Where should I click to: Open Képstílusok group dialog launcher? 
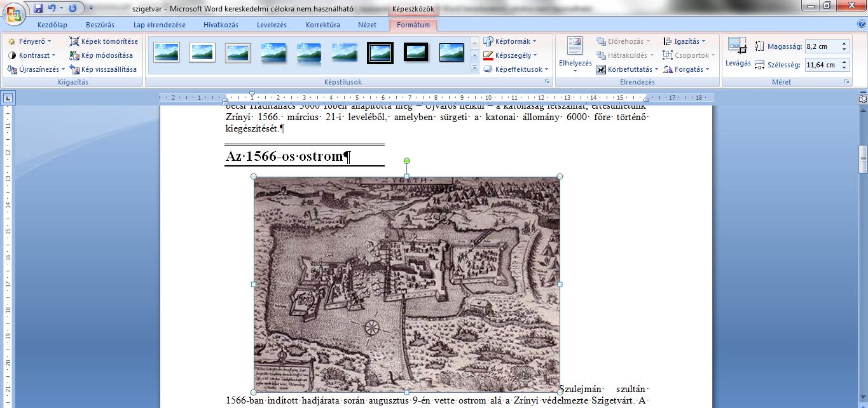547,82
